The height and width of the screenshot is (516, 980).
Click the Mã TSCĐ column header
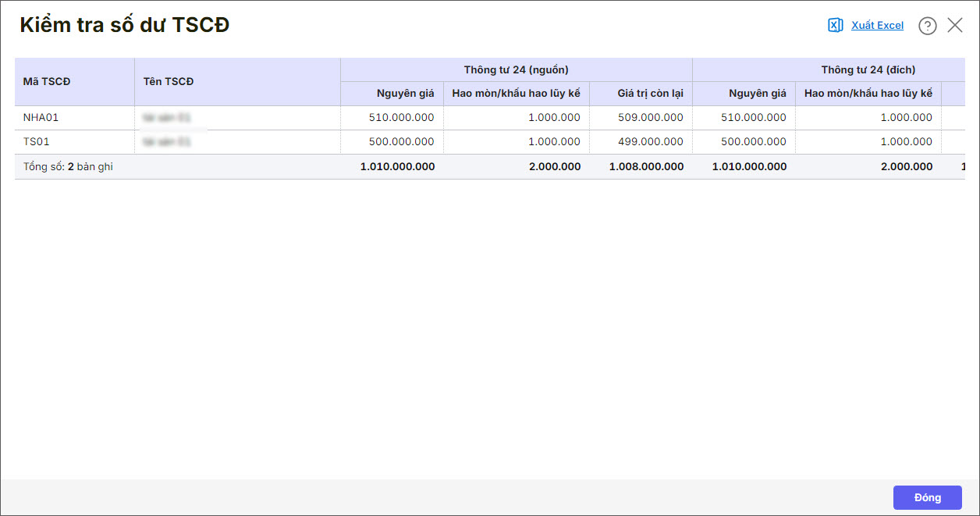pyautogui.click(x=47, y=81)
